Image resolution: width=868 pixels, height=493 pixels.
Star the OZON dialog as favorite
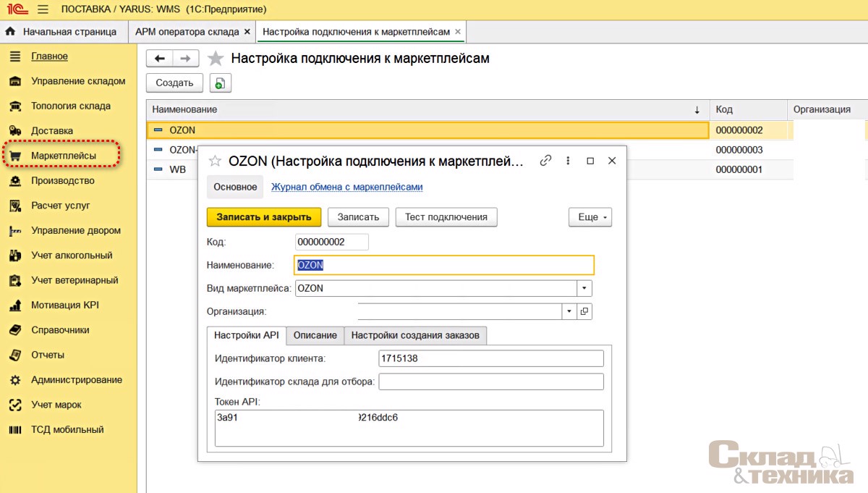tap(214, 161)
